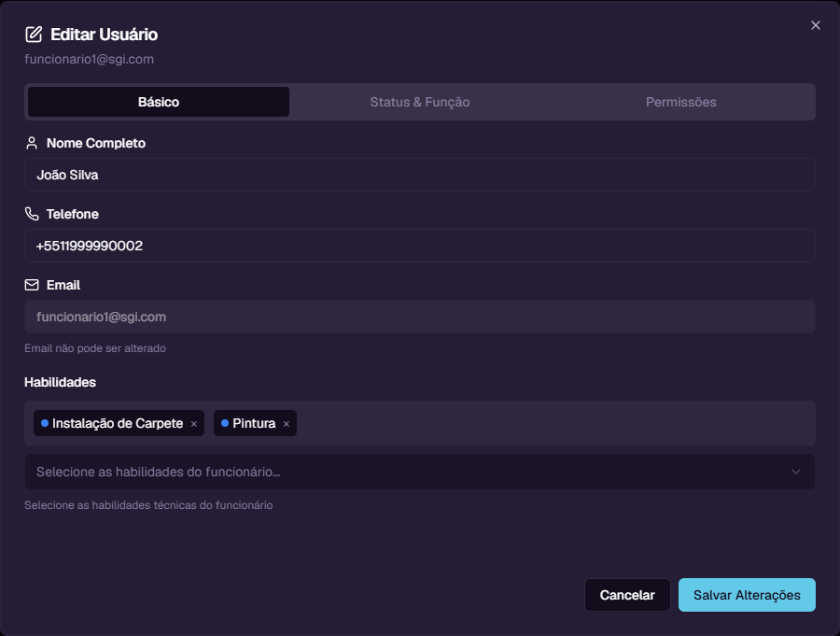Click the blue dot on Instalação de Carpete tag
The height and width of the screenshot is (636, 840).
click(x=45, y=423)
